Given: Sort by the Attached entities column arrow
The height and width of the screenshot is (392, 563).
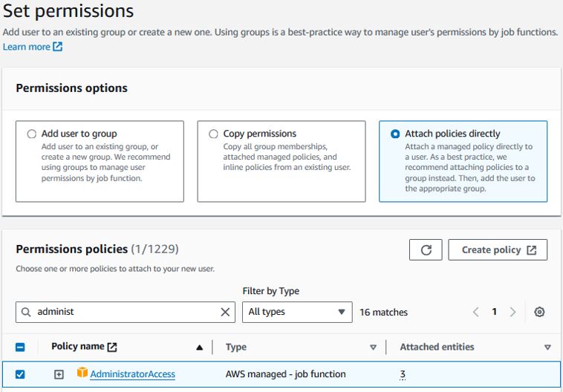Looking at the screenshot, I should 547,347.
